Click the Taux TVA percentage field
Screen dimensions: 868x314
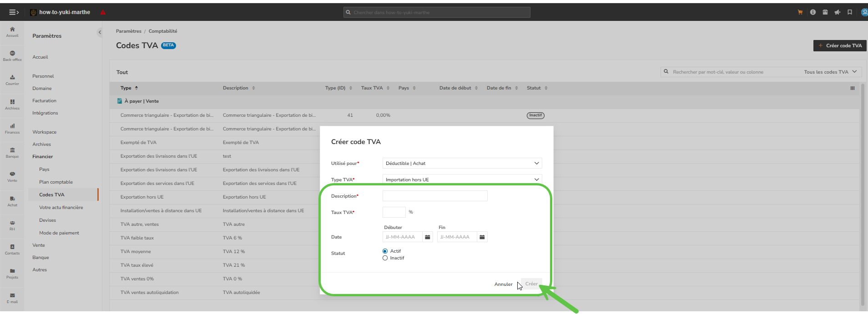[394, 212]
